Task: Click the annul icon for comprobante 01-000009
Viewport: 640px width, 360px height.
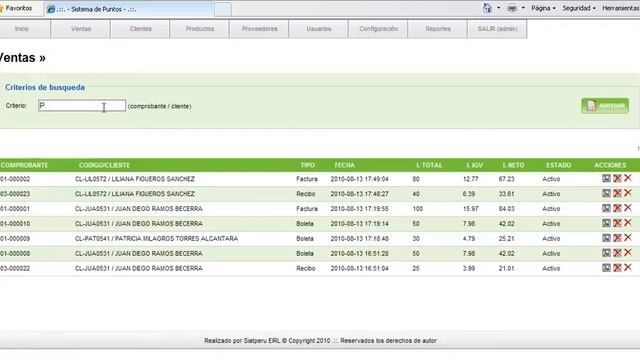Action: [617, 238]
